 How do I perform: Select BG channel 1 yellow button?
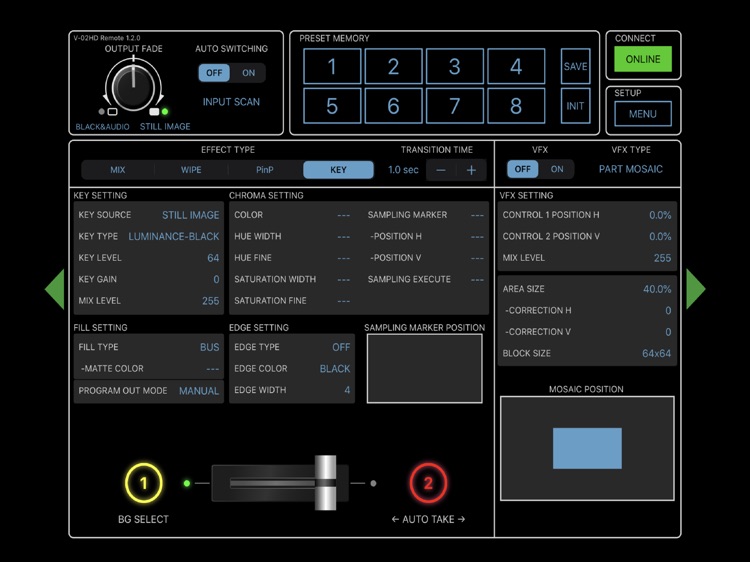click(143, 483)
